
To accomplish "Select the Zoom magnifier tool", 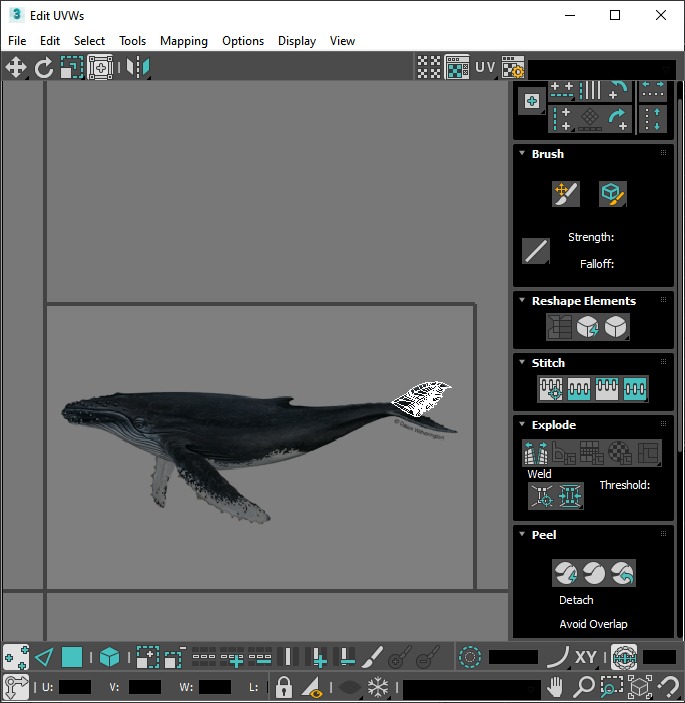I will click(584, 687).
